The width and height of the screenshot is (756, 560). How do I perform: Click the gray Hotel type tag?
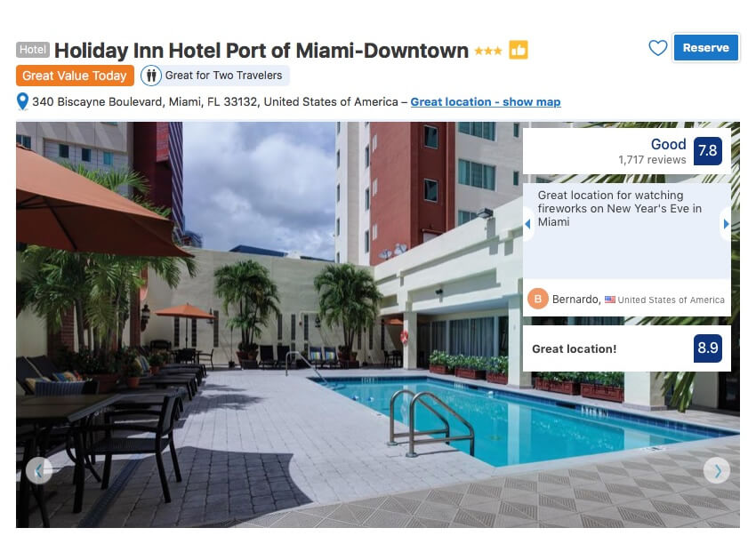pyautogui.click(x=33, y=50)
